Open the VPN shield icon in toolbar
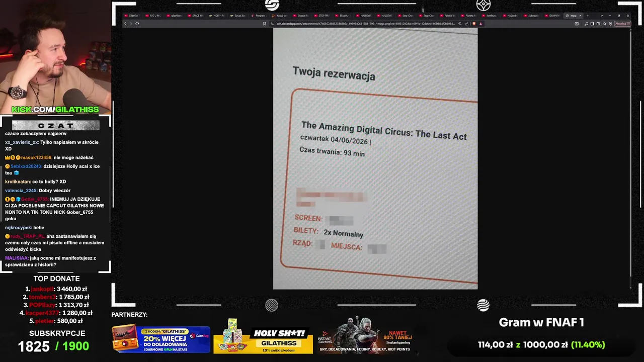The width and height of the screenshot is (644, 362). pyautogui.click(x=610, y=24)
